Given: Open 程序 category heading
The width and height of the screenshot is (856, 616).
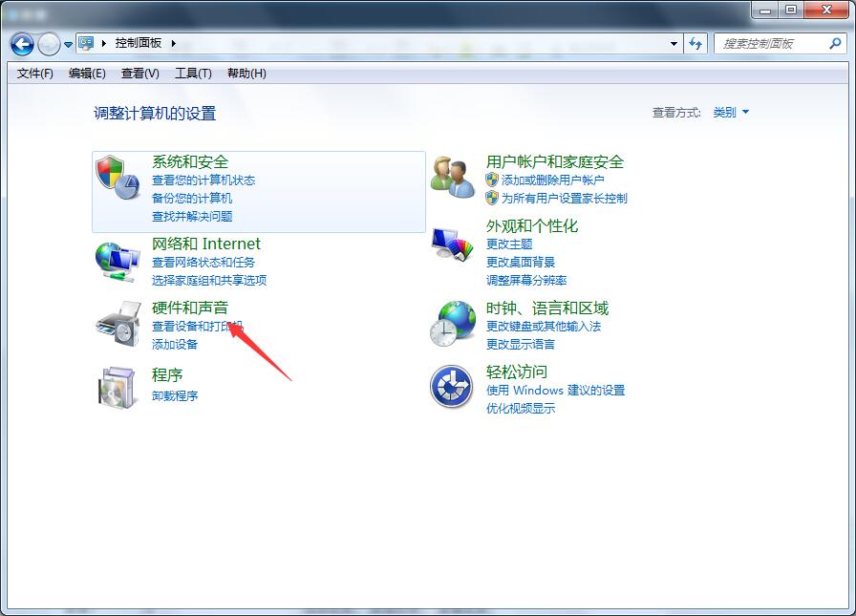Looking at the screenshot, I should (167, 374).
